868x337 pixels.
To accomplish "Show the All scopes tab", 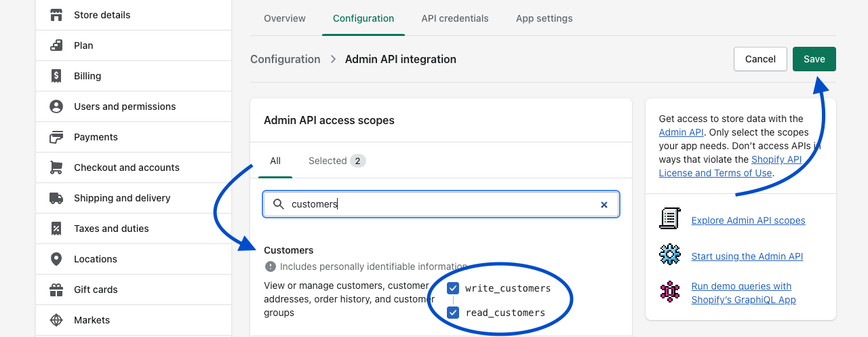I will (x=275, y=161).
